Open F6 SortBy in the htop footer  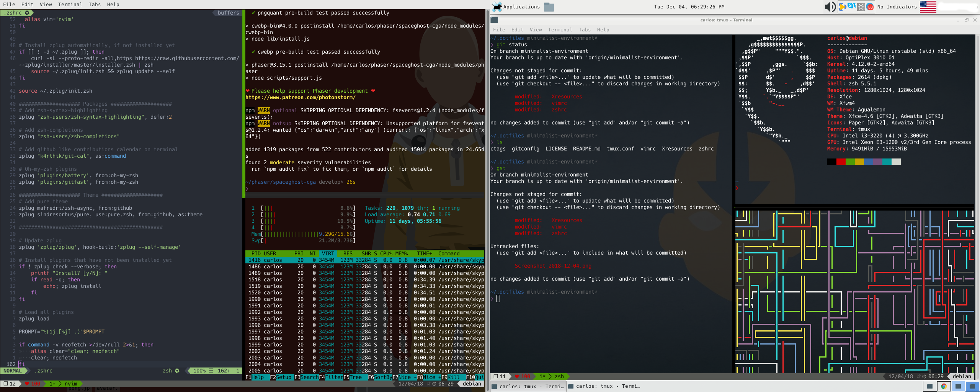click(380, 377)
